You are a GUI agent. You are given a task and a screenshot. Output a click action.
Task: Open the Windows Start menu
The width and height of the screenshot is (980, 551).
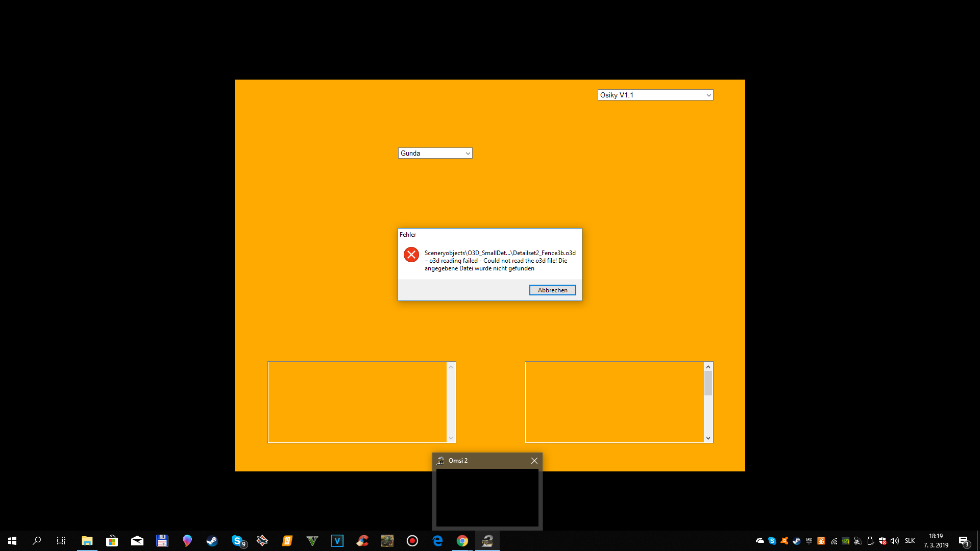coord(12,541)
